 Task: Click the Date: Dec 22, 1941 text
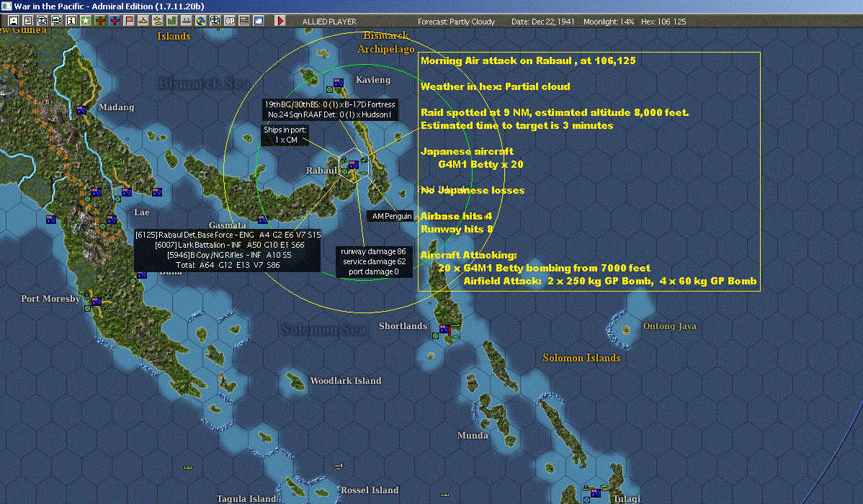(x=542, y=22)
